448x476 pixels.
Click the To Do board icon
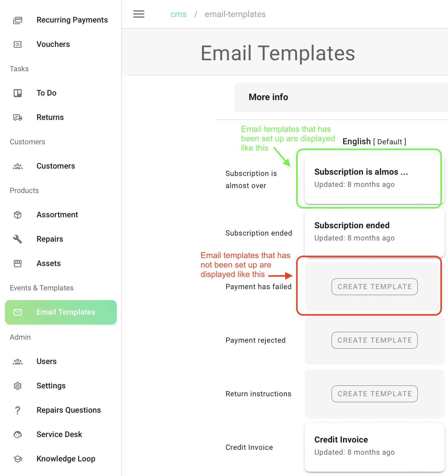tap(18, 93)
